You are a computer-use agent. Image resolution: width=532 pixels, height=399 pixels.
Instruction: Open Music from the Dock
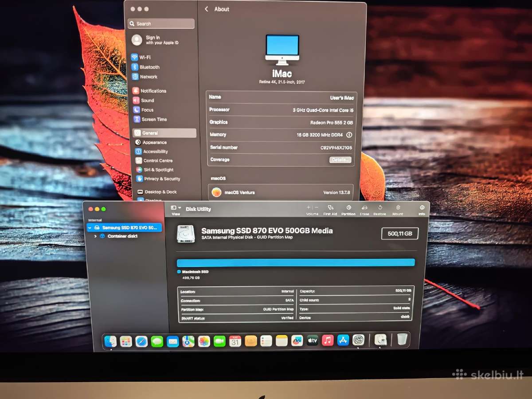coord(328,340)
